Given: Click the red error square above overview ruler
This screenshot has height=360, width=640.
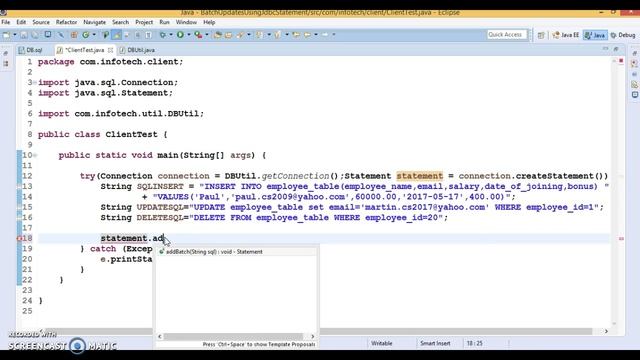Looking at the screenshot, I should 621,61.
